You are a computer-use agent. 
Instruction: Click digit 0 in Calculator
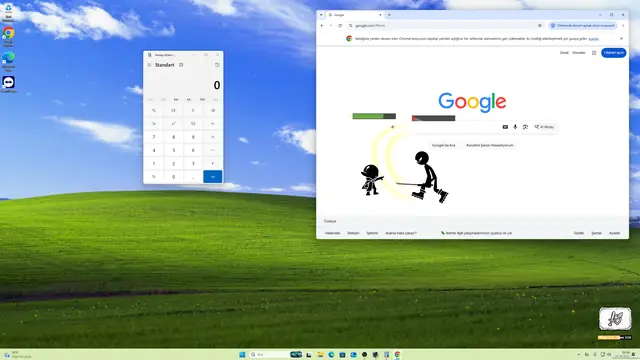173,177
